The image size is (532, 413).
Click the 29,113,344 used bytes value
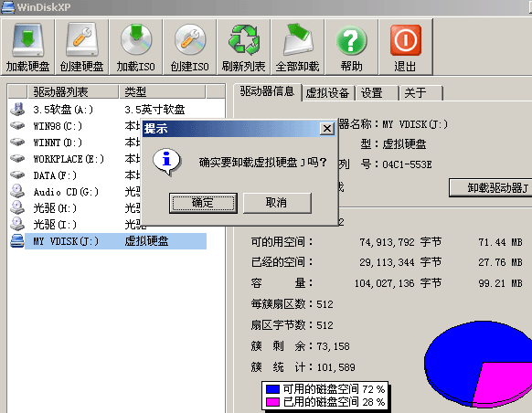[388, 262]
